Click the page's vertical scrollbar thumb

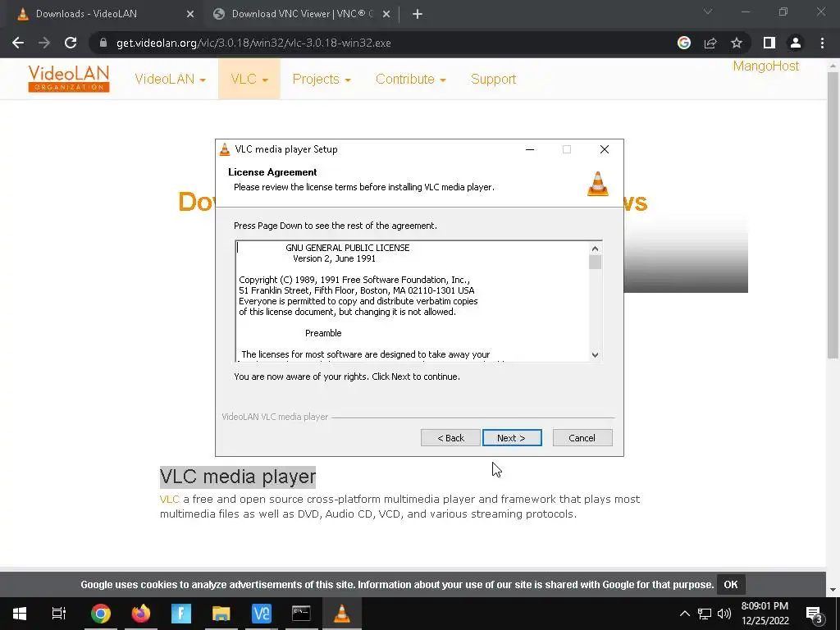click(833, 214)
